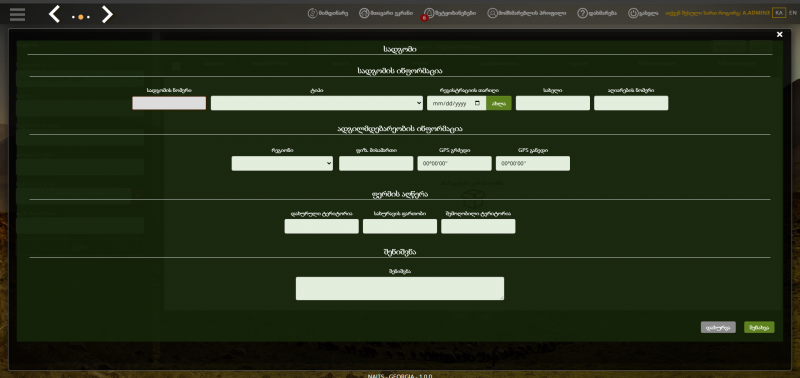This screenshot has height=378, width=800.
Task: Click the orange dot page indicator
Action: (x=81, y=17)
